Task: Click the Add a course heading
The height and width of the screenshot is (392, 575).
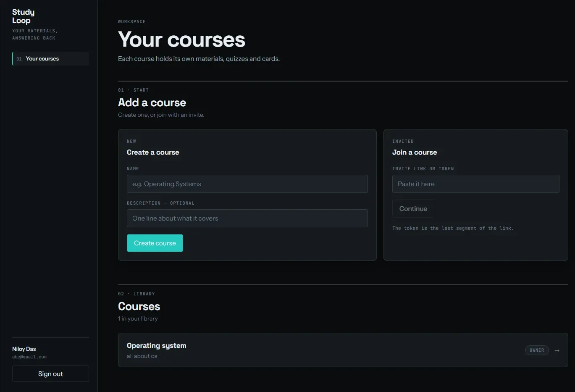Action: tap(152, 103)
